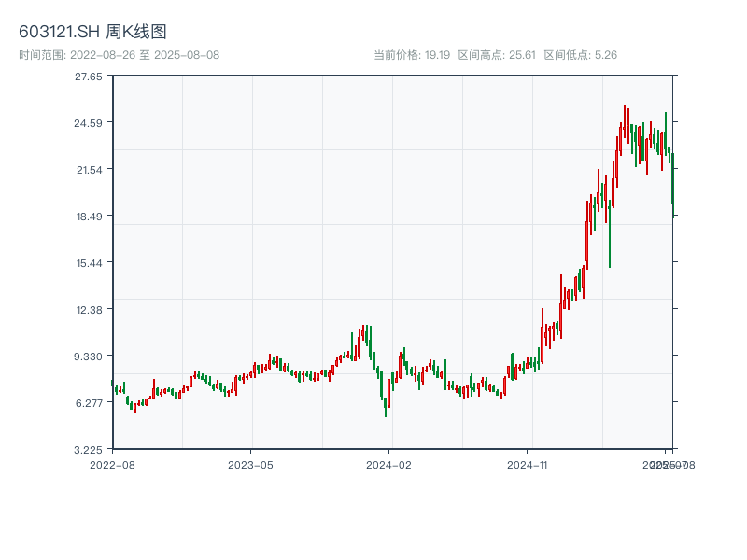747x560 pixels.
Task: Click the 区间低点 5.26 label
Action: pos(581,55)
